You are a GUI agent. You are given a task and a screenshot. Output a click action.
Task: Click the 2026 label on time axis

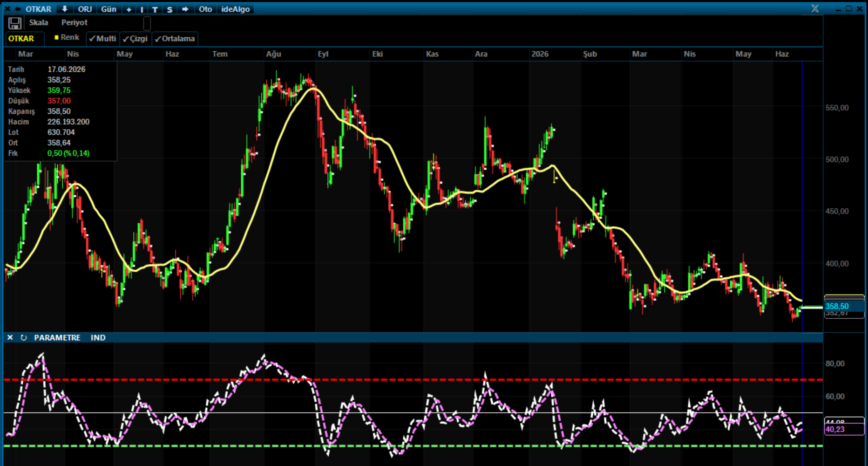click(x=540, y=54)
